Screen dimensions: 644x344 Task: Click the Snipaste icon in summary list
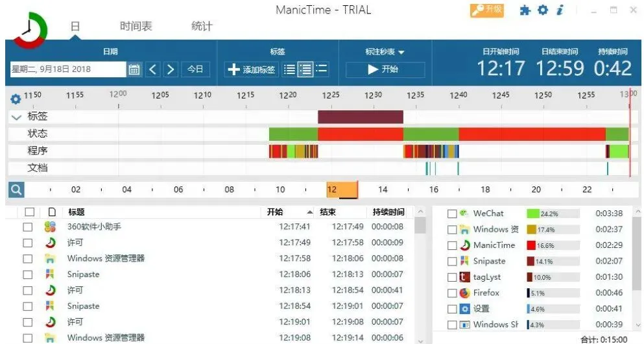(x=464, y=261)
